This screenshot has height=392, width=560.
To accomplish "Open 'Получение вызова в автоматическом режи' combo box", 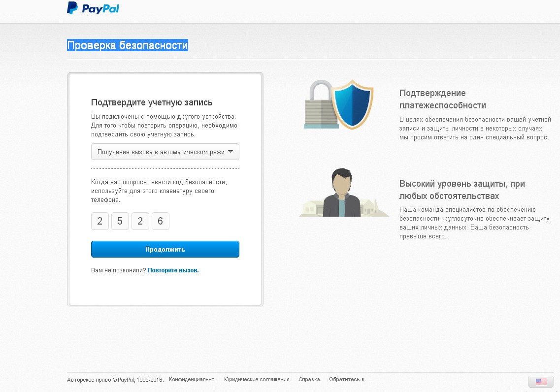I will 165,152.
